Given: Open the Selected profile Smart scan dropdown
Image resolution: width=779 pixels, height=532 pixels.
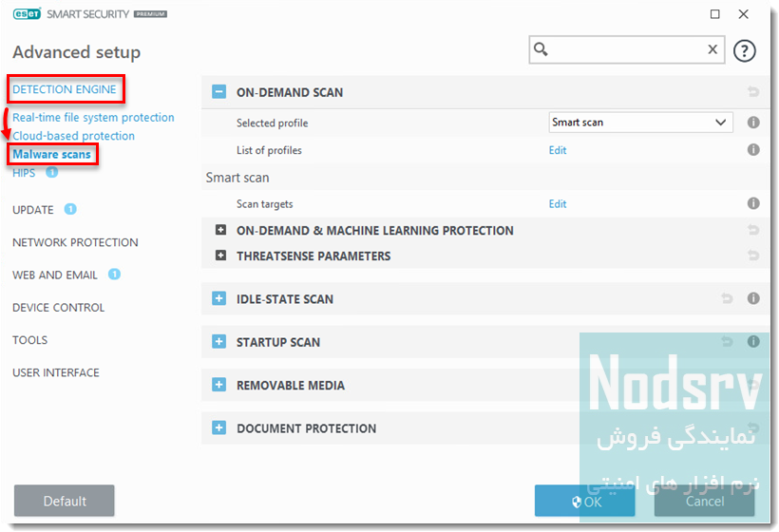Looking at the screenshot, I should [640, 123].
